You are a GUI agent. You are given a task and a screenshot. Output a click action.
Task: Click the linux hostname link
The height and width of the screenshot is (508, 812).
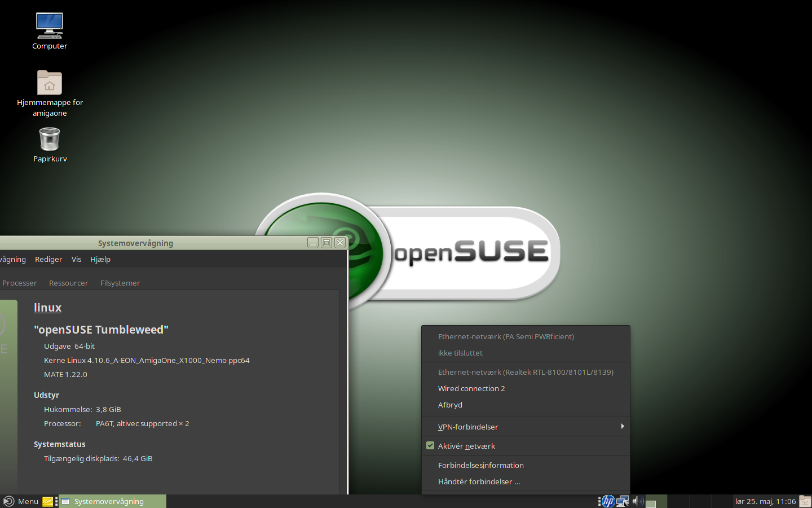coord(47,308)
